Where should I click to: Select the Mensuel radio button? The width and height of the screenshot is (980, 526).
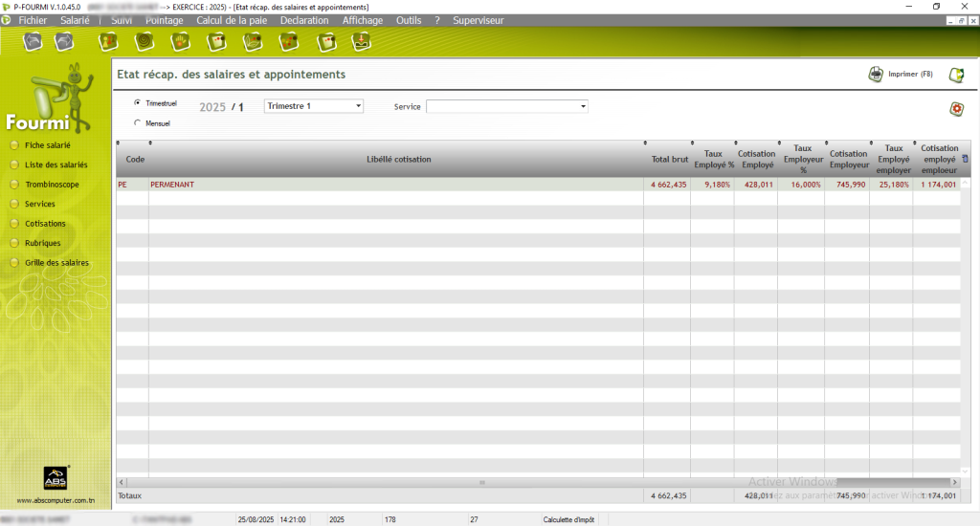click(138, 122)
